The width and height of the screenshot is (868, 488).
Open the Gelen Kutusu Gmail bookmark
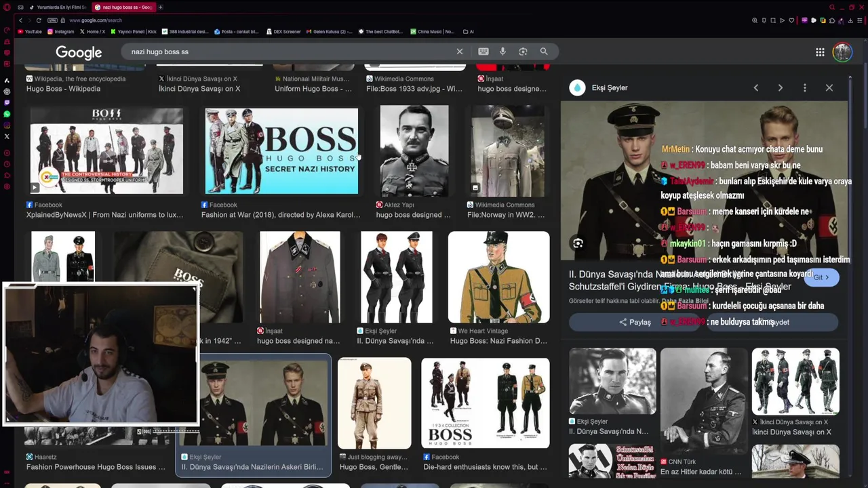coord(329,32)
